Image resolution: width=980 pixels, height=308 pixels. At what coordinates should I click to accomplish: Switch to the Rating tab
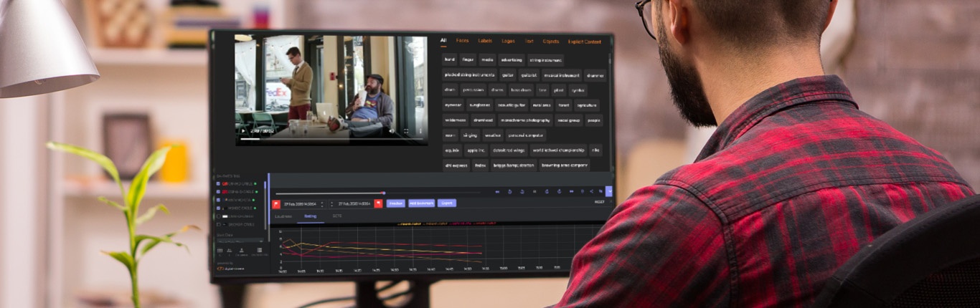coord(310,216)
